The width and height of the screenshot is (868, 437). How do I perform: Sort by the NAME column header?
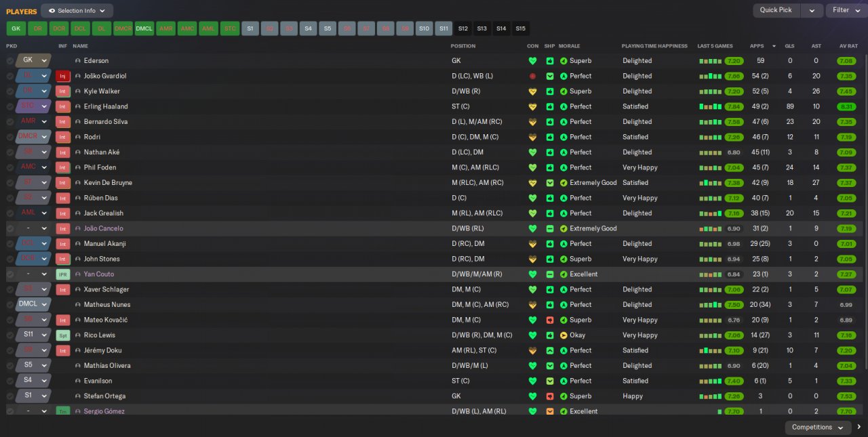coord(80,46)
